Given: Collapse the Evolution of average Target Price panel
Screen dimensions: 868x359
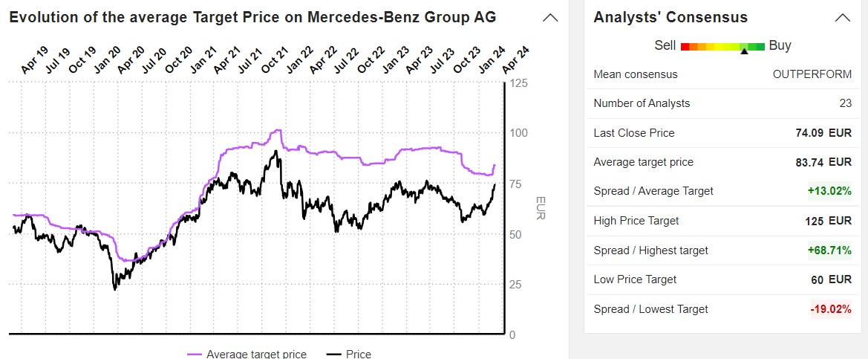Looking at the screenshot, I should click(550, 18).
